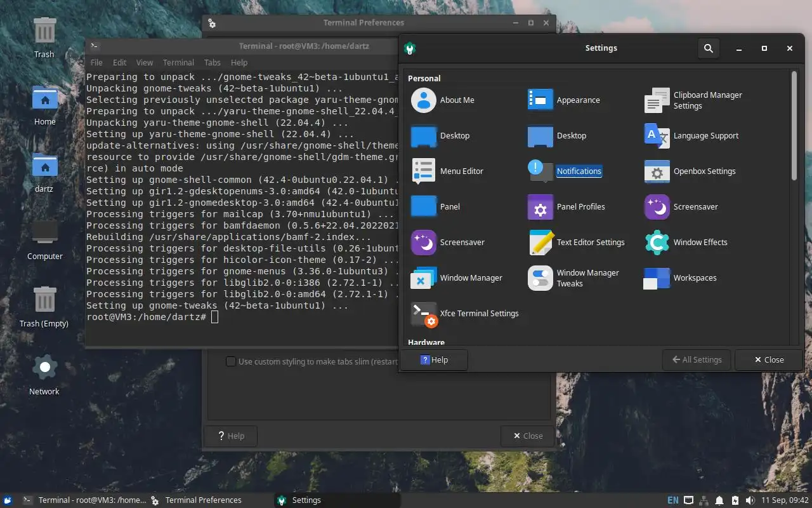Open Desktop item directly below Appearance
Screen dimensions: 812x508
point(557,136)
